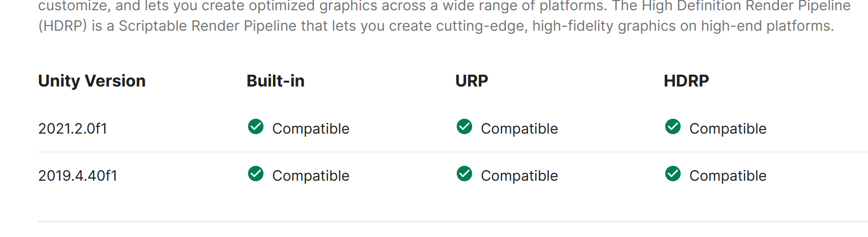Screen dimensions: 868x237
Task: Click the URP checkmark icon for 2019.4.40f1
Action: click(464, 174)
